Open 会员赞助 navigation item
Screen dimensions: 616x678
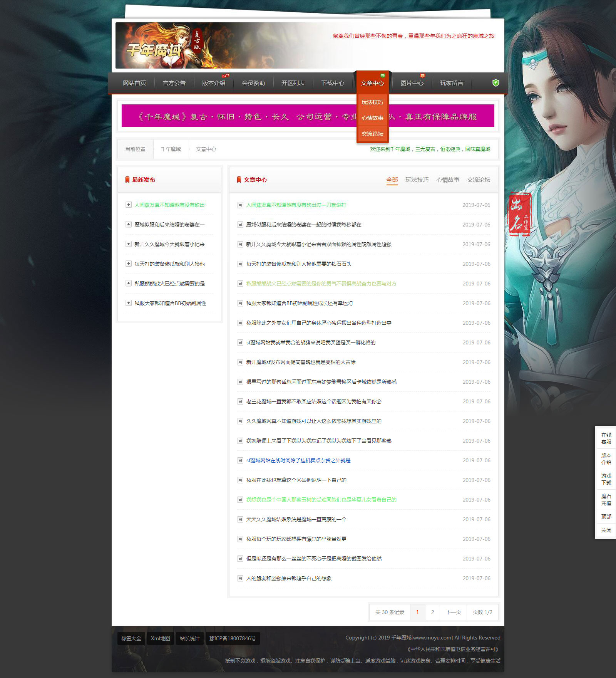253,83
